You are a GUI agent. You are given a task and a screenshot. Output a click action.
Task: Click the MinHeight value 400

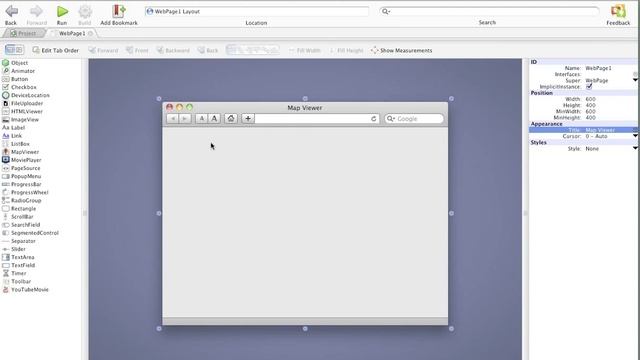[591, 118]
